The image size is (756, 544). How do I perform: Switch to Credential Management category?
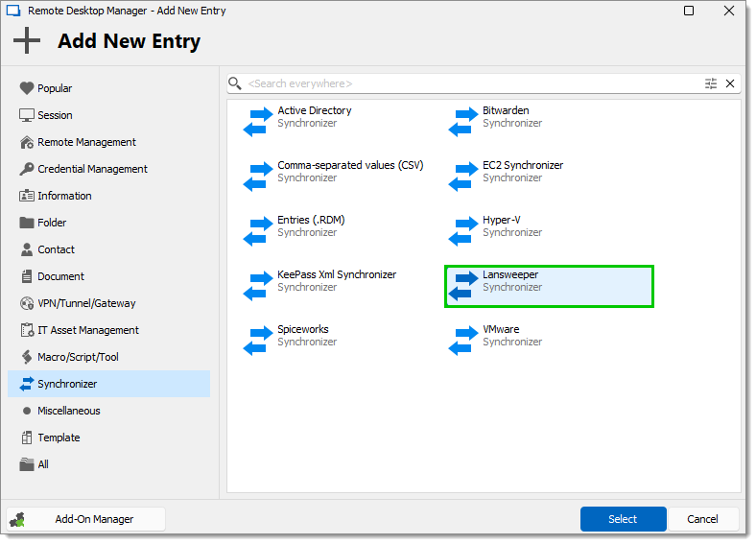pyautogui.click(x=109, y=169)
